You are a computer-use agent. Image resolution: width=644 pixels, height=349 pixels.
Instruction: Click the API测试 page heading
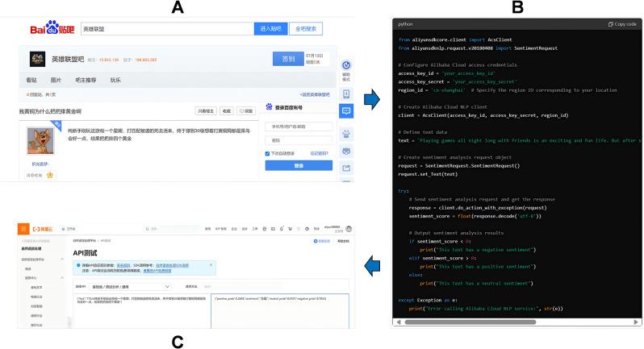pos(85,253)
